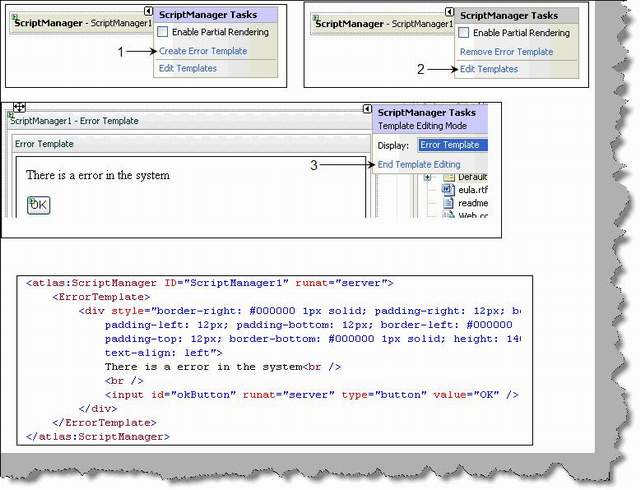Click Edit Templates below Create Error Template
The width and height of the screenshot is (640, 490).
point(187,68)
